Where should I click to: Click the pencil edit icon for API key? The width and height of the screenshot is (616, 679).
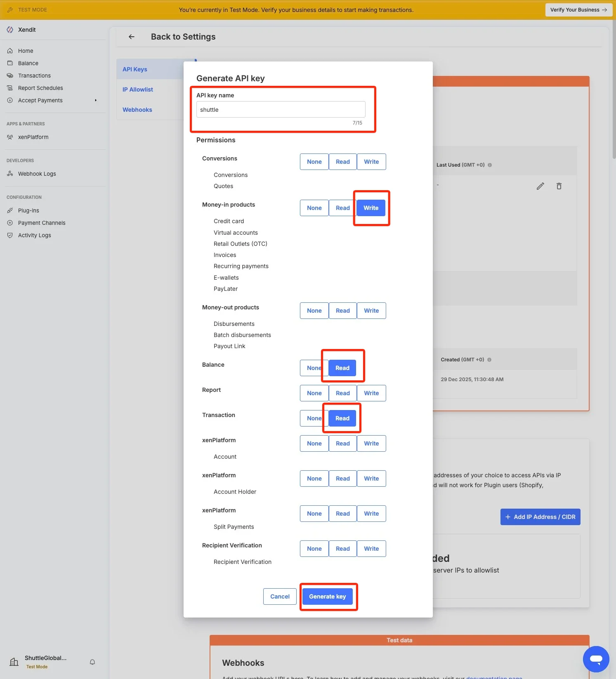[x=540, y=186]
